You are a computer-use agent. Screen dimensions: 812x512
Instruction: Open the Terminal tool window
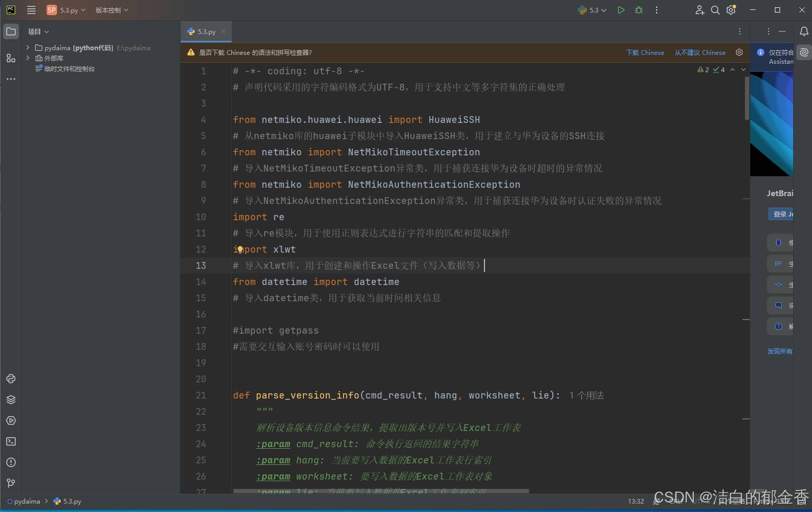pyautogui.click(x=11, y=441)
